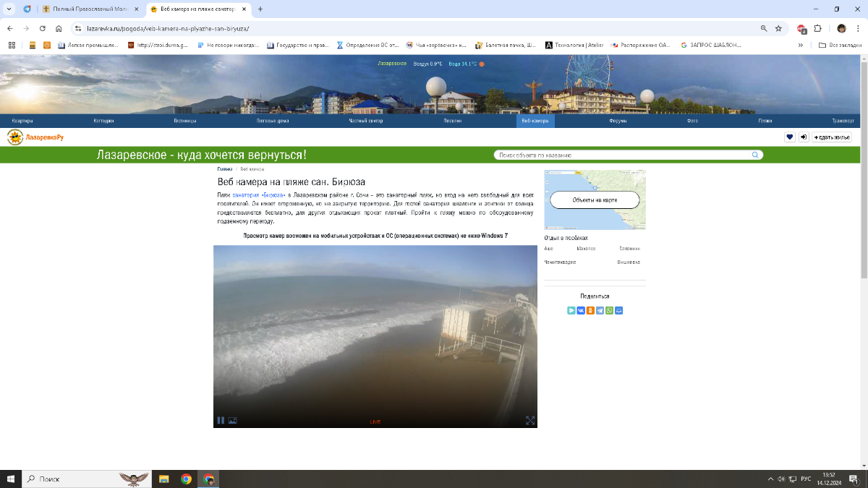This screenshot has width=868, height=488.
Task: Share via Odnoklassniki icon
Action: [x=590, y=310]
